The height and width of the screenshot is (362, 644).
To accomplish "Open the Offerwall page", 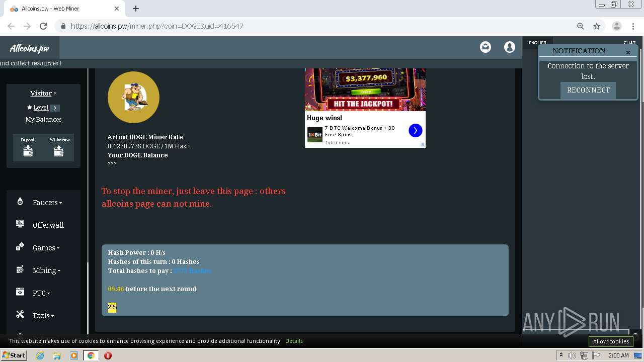I will point(48,225).
